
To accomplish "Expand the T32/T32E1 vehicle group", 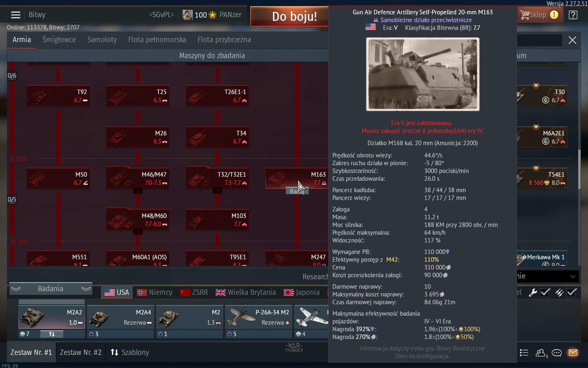I will click(x=218, y=179).
